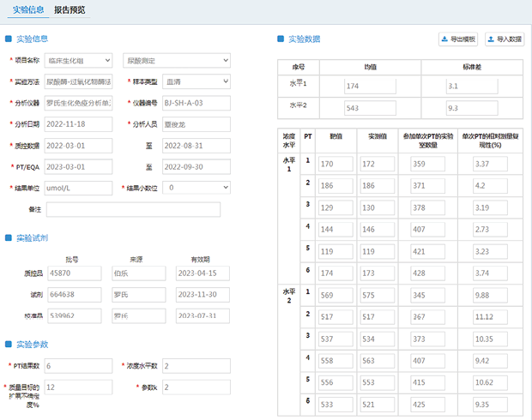The width and height of the screenshot is (532, 420).
Task: Click the 试剂 expiry 2023-11-30 field
Action: coord(203,295)
